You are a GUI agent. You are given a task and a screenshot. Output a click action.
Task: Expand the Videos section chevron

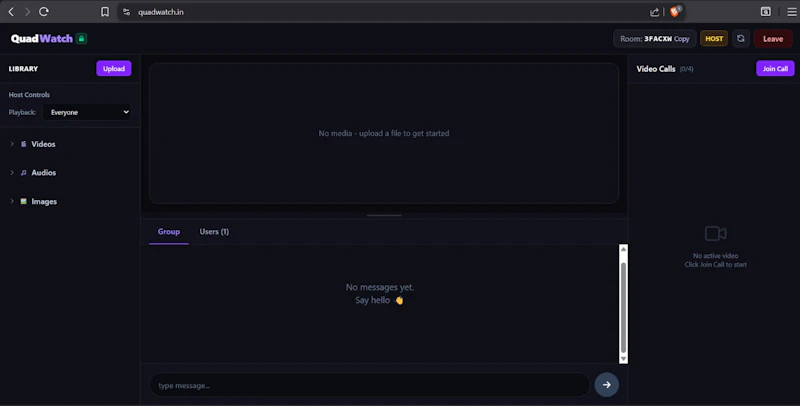[x=12, y=144]
